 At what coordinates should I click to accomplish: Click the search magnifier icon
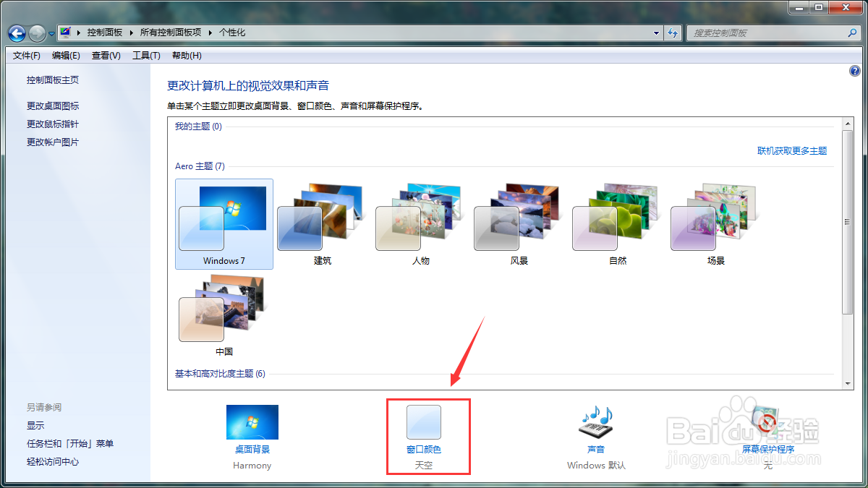854,33
